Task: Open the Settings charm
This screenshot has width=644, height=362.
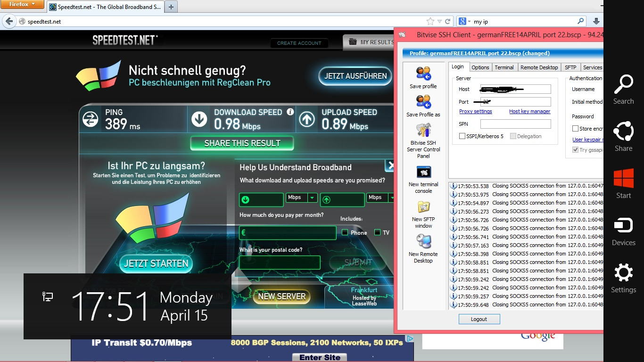Action: (x=623, y=278)
